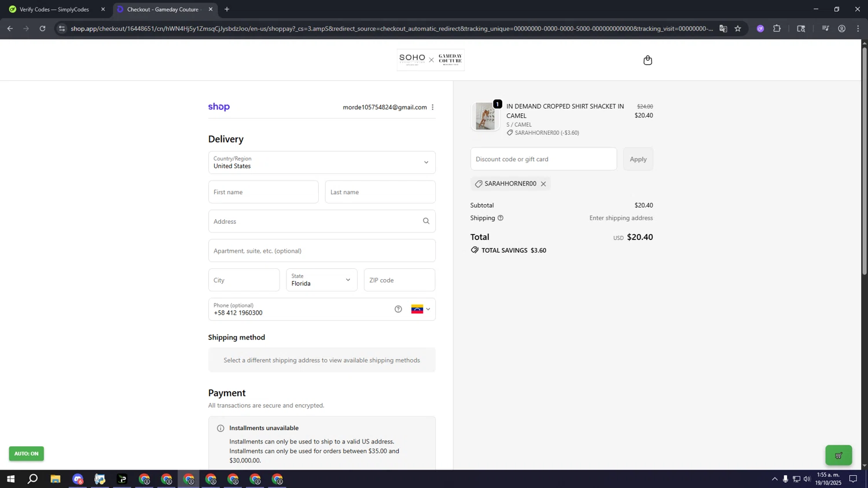Click the browser address bar URL
The image size is (868, 488).
pos(391,28)
